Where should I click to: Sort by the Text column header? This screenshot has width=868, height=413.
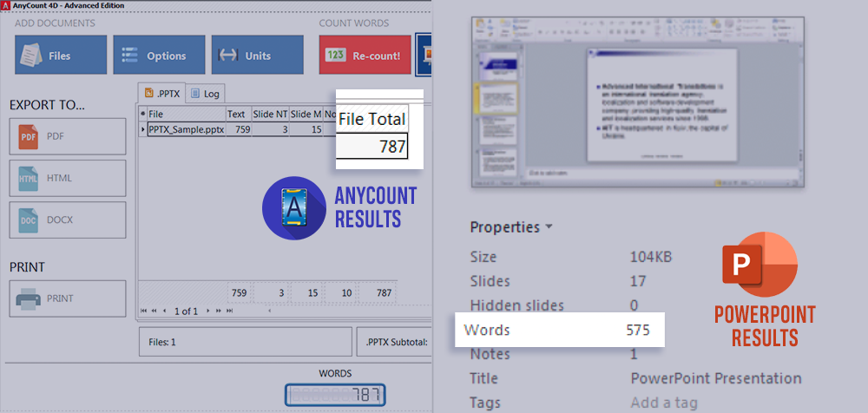(240, 114)
